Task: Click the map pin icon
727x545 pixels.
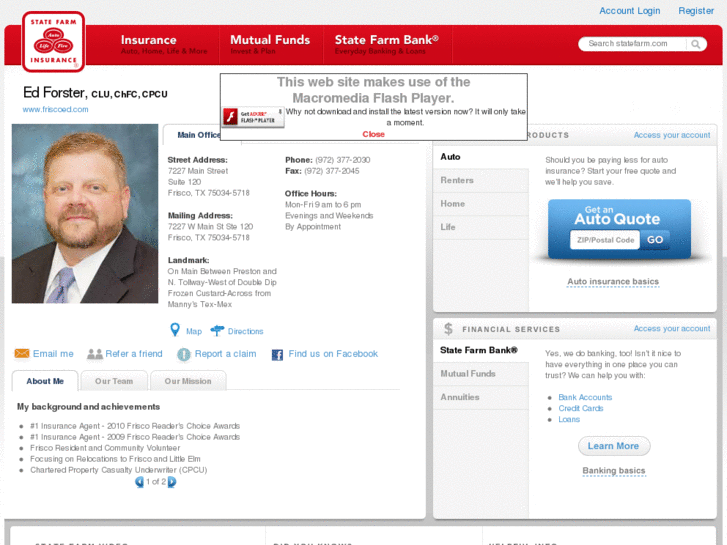Action: coord(175,330)
